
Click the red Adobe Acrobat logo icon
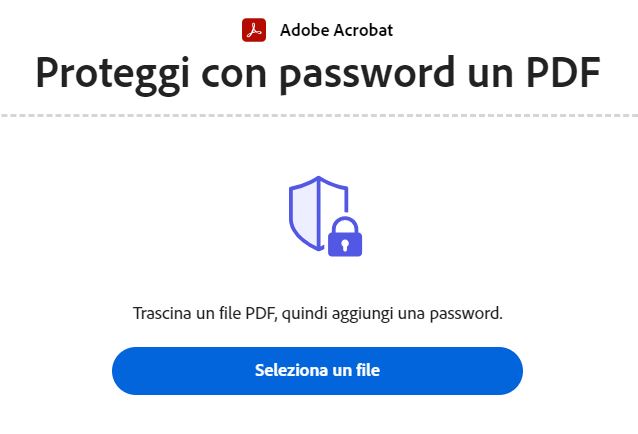tap(254, 30)
